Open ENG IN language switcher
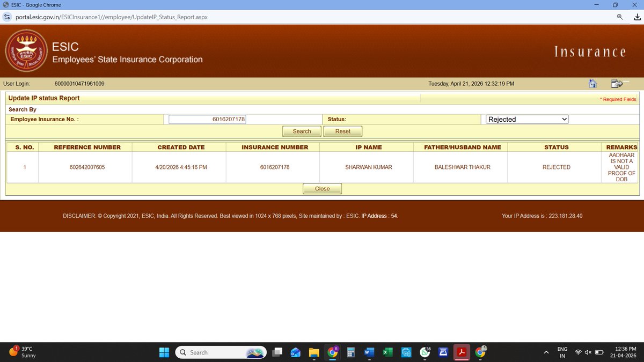The image size is (644, 362). (x=562, y=352)
